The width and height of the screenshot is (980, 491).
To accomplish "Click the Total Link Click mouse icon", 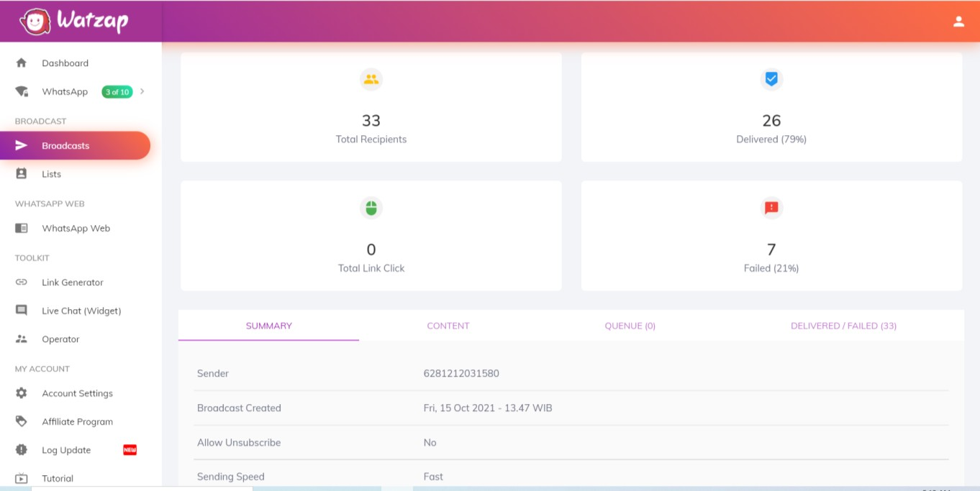I will point(371,208).
